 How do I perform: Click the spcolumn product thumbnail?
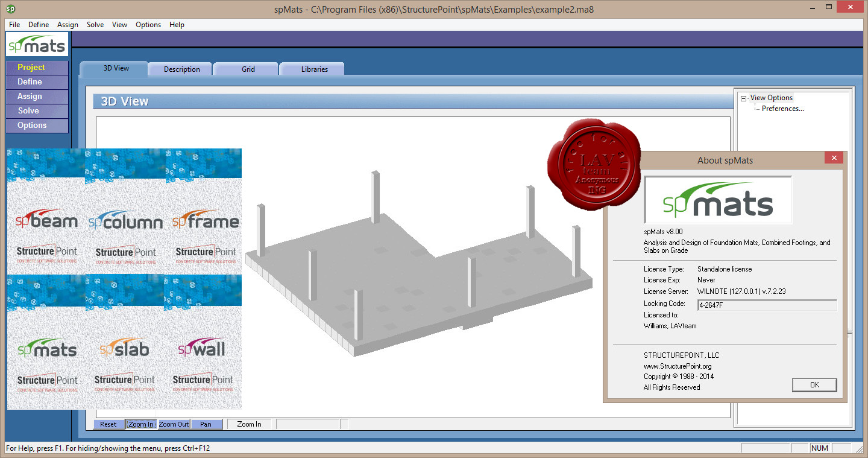coord(125,211)
